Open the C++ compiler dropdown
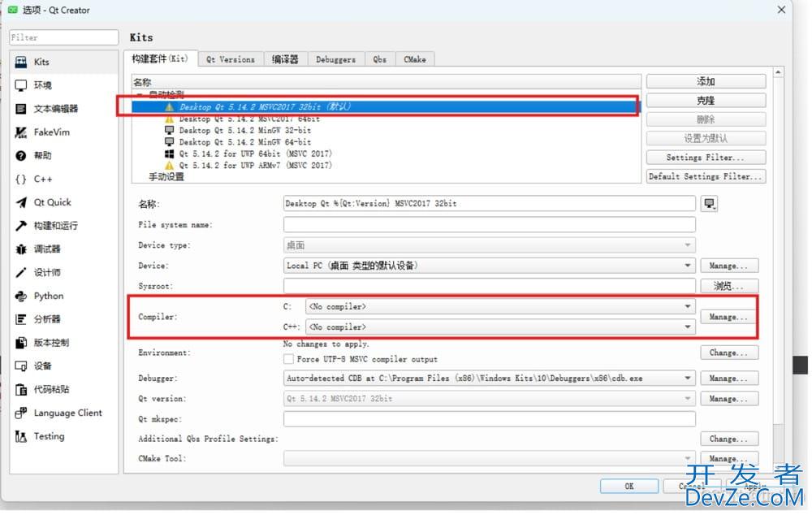 point(500,327)
